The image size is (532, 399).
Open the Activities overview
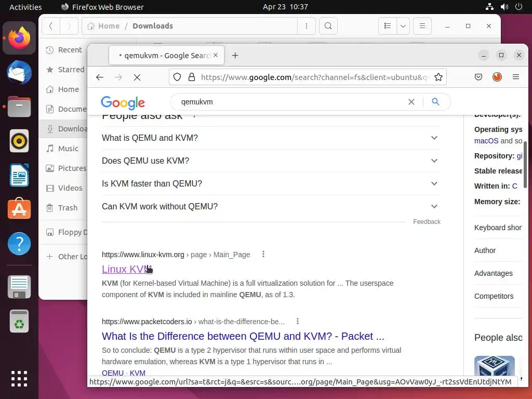click(x=25, y=7)
